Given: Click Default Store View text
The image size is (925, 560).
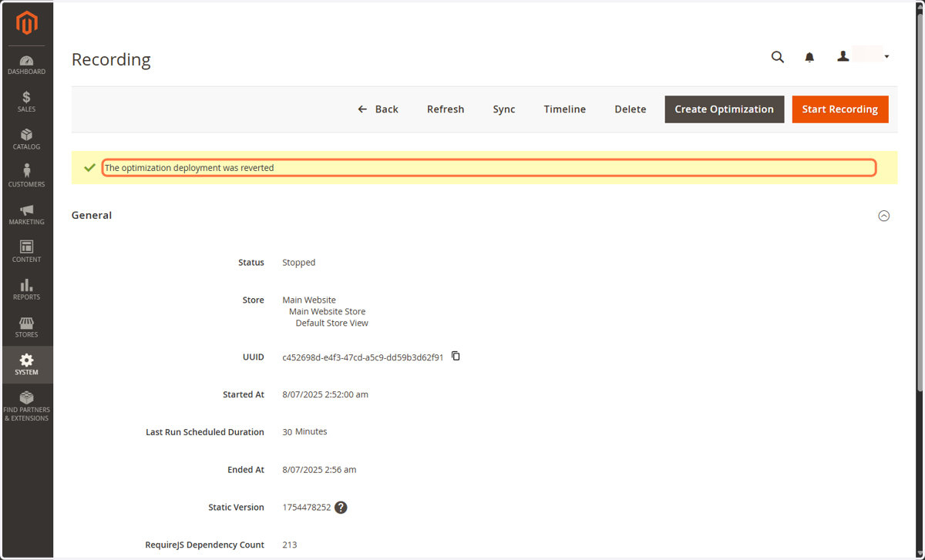Looking at the screenshot, I should [x=332, y=323].
